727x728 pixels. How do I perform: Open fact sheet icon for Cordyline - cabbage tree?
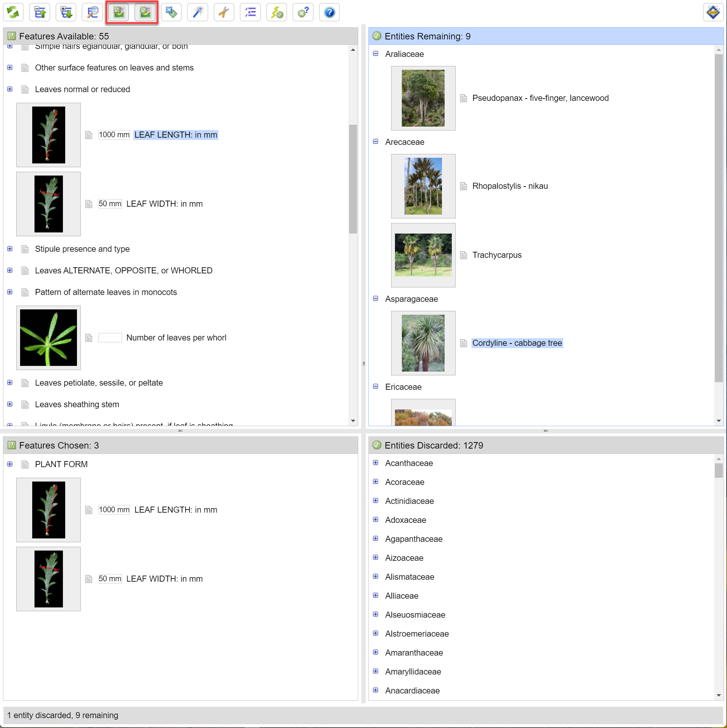click(x=463, y=343)
